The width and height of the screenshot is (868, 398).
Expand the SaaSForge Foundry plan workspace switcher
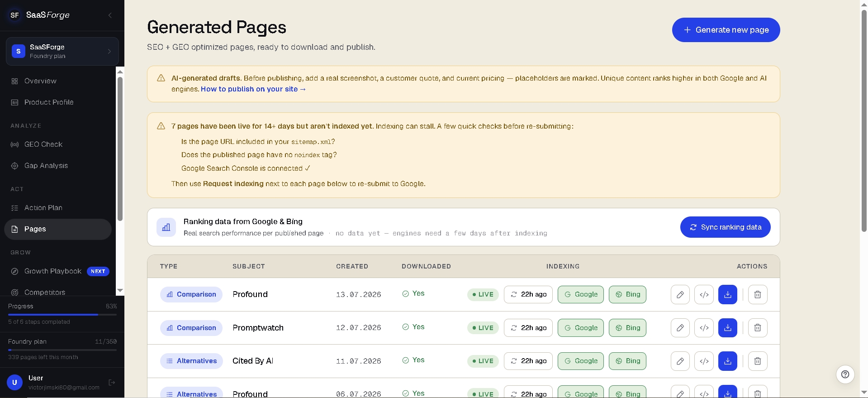[x=62, y=51]
